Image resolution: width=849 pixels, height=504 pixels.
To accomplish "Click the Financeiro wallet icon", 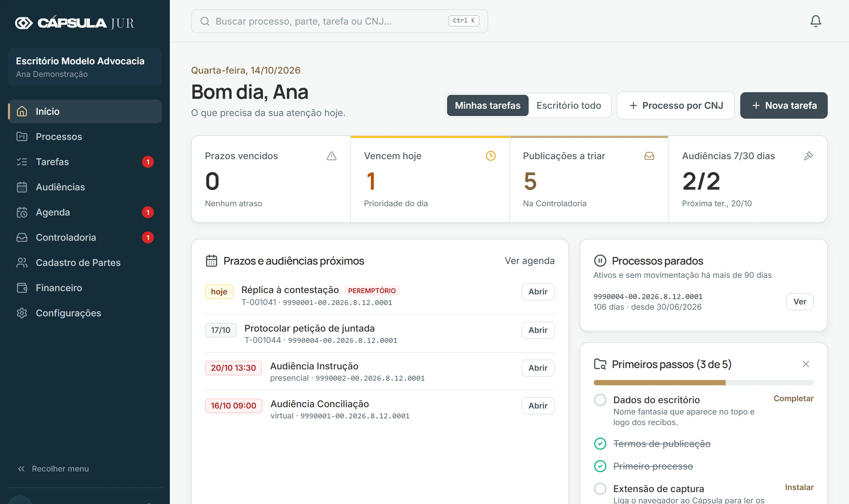I will pos(22,288).
